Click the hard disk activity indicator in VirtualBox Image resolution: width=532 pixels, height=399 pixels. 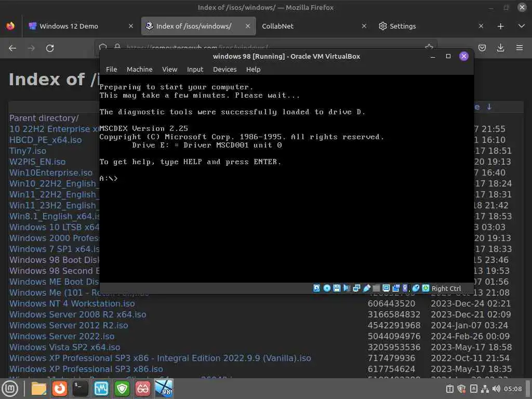pyautogui.click(x=316, y=288)
